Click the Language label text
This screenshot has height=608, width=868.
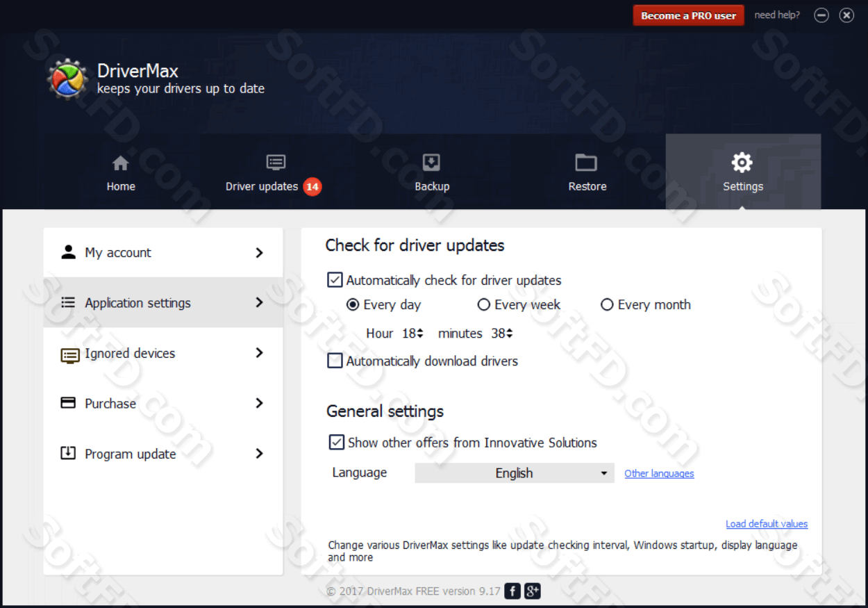click(359, 473)
